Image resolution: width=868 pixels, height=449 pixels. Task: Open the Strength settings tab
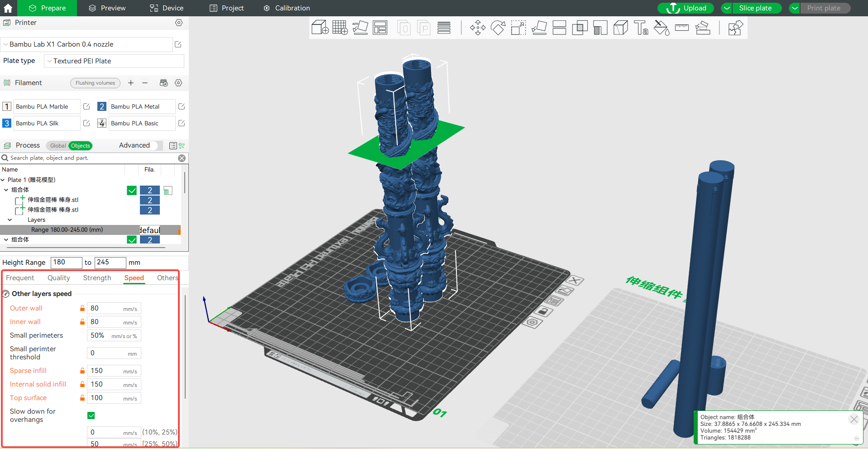pos(97,278)
